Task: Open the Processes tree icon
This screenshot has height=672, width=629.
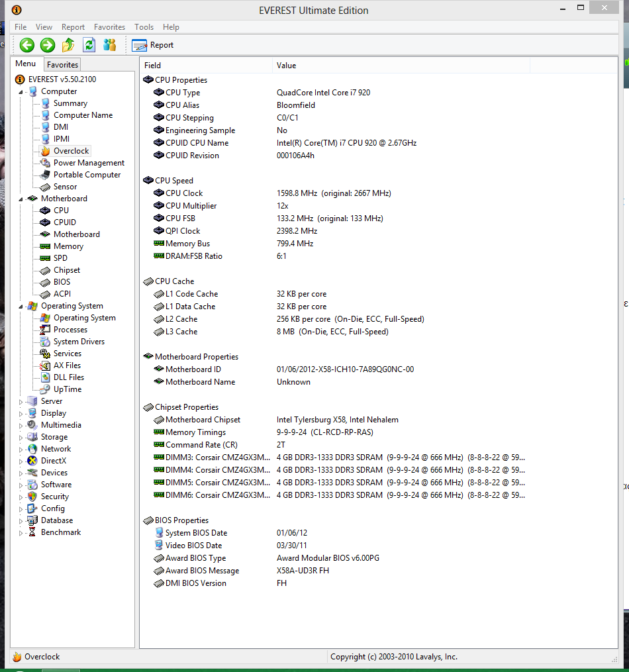Action: click(45, 330)
